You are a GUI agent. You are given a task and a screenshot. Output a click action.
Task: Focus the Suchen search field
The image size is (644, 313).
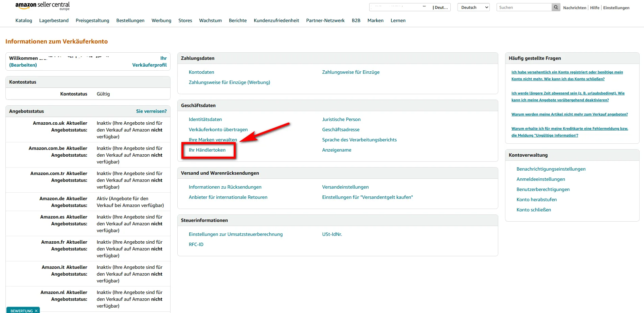click(524, 7)
